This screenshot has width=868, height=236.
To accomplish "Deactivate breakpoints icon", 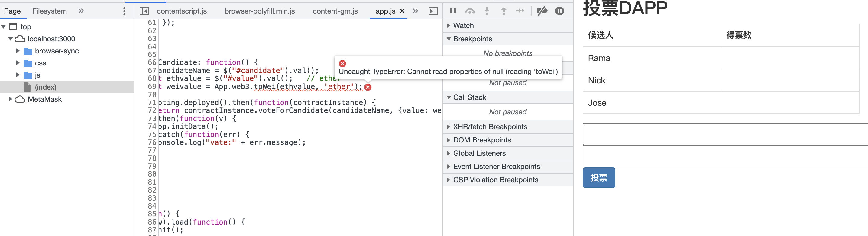I will (542, 11).
